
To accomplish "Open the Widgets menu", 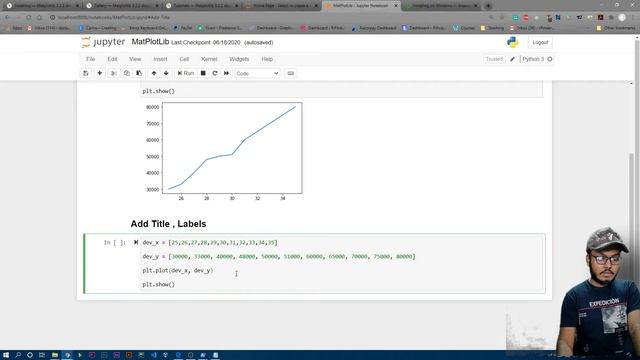I will (239, 59).
